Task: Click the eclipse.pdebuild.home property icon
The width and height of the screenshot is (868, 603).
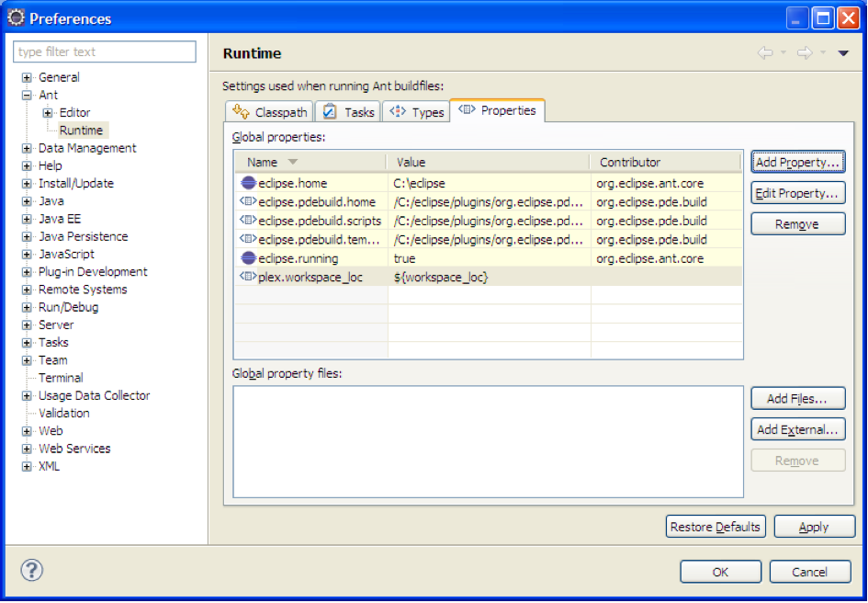Action: [x=249, y=201]
